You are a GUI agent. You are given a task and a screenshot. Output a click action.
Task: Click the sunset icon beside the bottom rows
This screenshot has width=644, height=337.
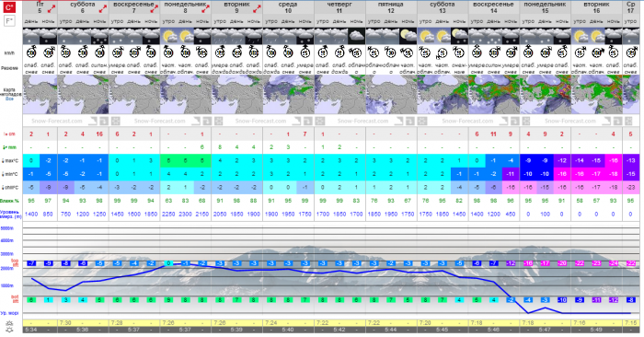click(9, 330)
